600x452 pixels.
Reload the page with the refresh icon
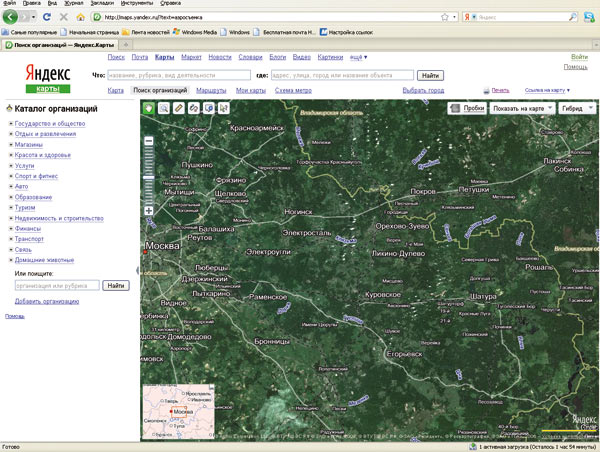pyautogui.click(x=47, y=17)
